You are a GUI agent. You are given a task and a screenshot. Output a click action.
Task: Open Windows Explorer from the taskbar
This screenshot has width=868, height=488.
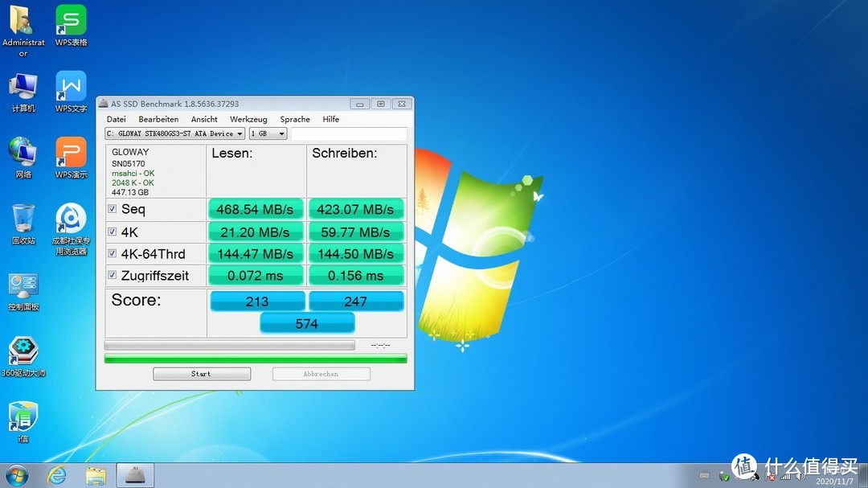(96, 475)
